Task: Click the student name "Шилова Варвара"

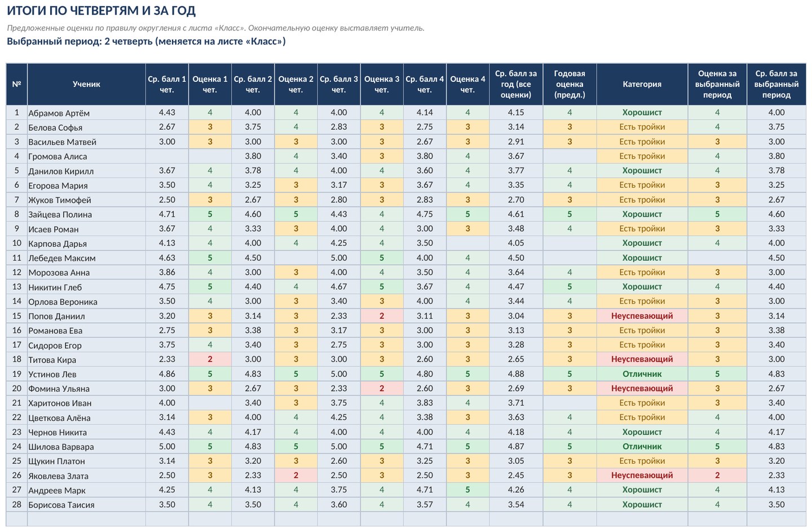Action: 61,447
